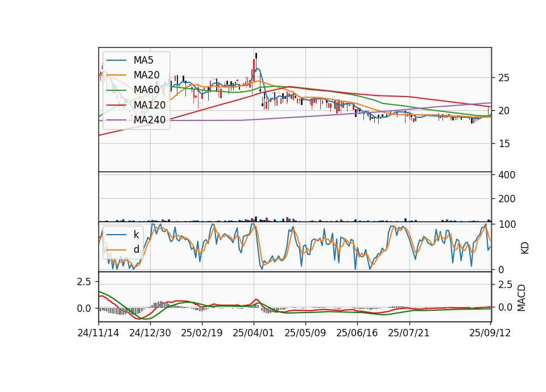
Task: Click the volume axis value 200
Action: 507,199
